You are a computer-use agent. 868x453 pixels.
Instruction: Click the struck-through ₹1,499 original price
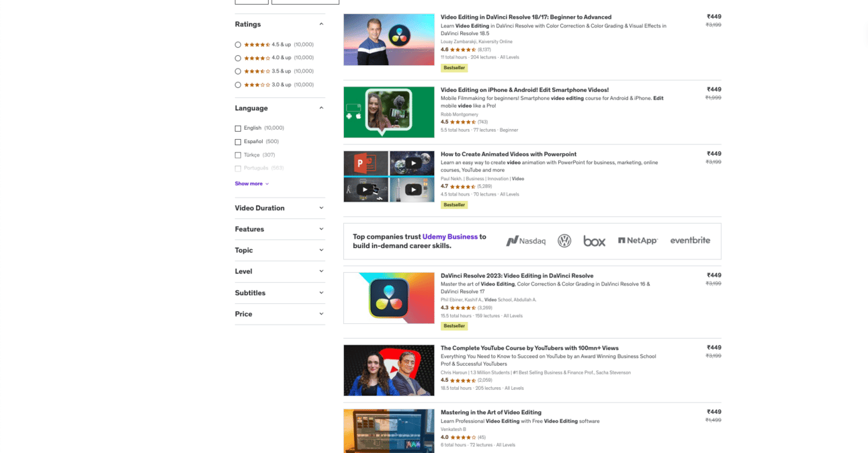[x=713, y=420]
